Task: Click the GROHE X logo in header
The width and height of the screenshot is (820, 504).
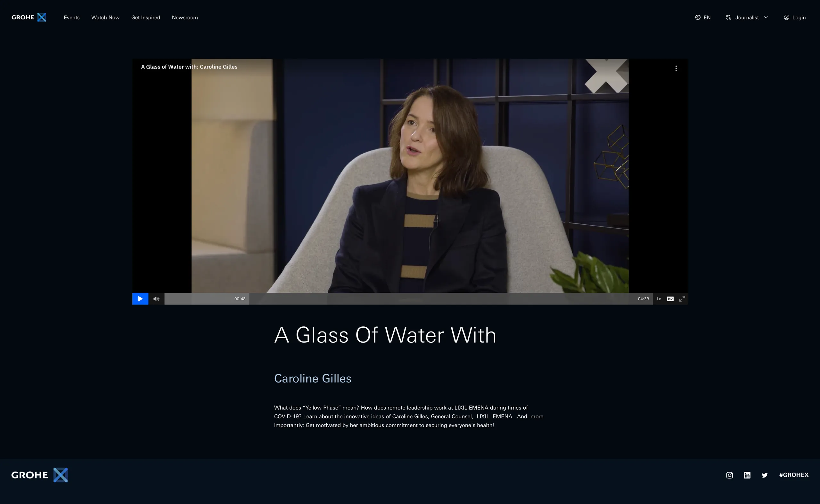Action: (29, 17)
